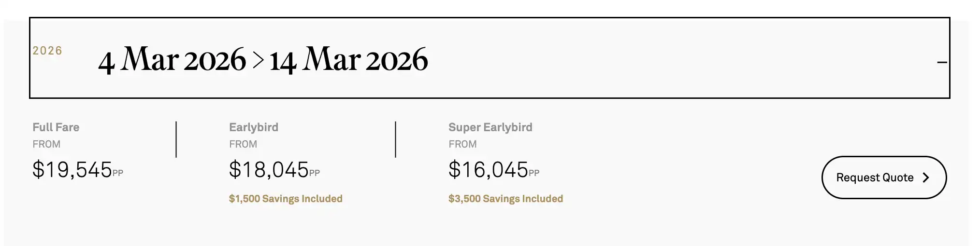Click the $1,500 Savings Included text
Image resolution: width=980 pixels, height=246 pixels.
point(286,199)
